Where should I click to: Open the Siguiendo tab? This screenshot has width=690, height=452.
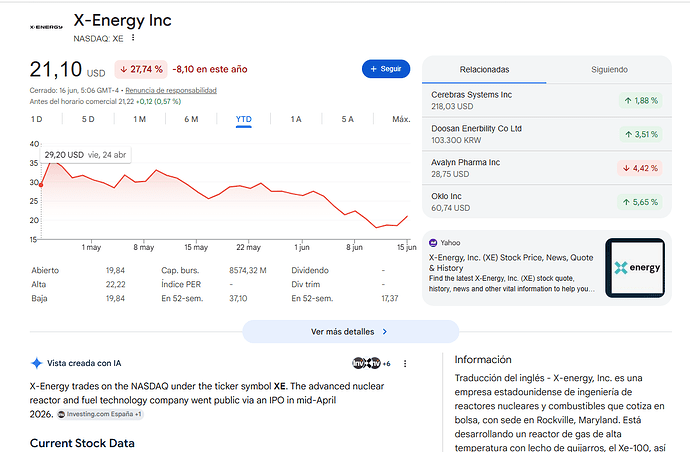(x=609, y=70)
